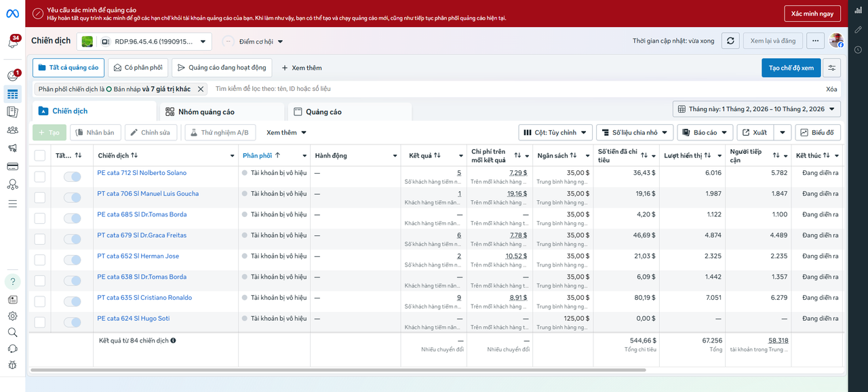Image resolution: width=868 pixels, height=392 pixels.
Task: Click the bug report icon
Action: (x=12, y=365)
